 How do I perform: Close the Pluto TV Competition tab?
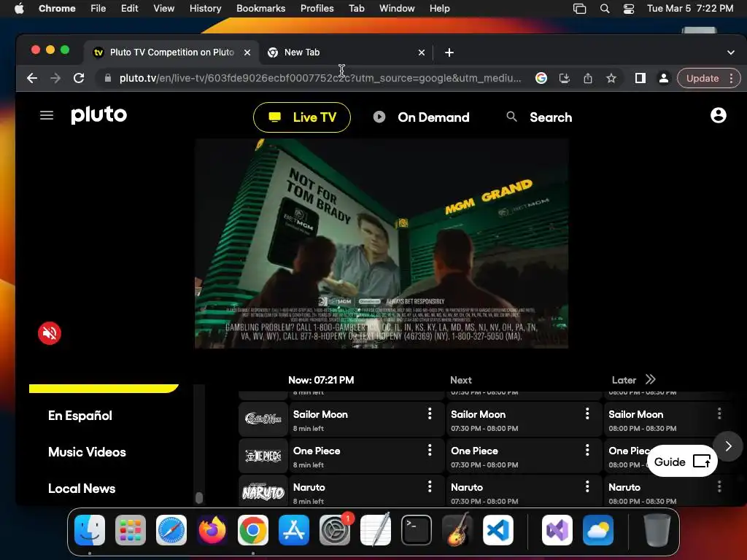pyautogui.click(x=247, y=52)
